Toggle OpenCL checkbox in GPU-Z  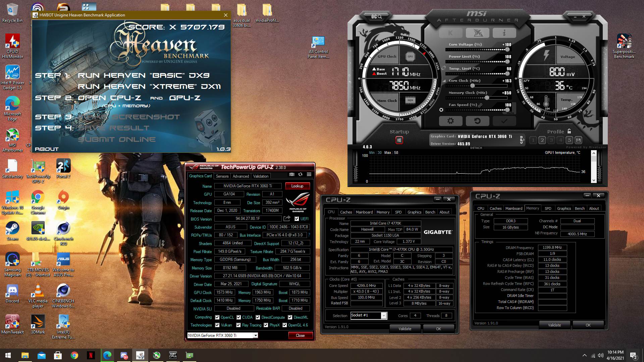217,317
